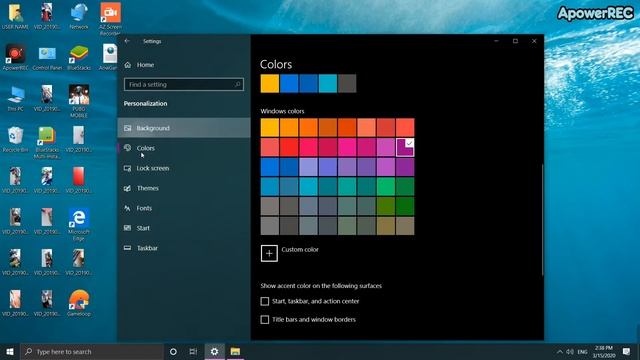
Task: Click the Custom color plus button
Action: point(269,253)
